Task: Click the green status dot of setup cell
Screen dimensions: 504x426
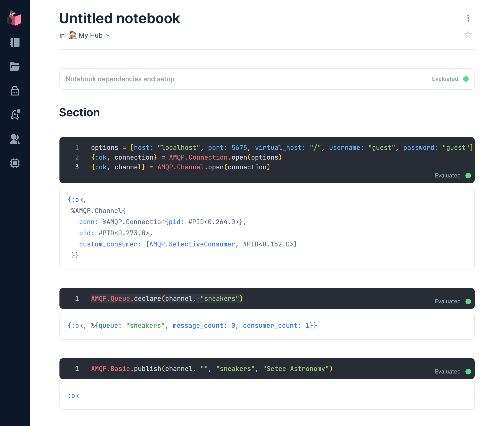Action: click(x=466, y=79)
